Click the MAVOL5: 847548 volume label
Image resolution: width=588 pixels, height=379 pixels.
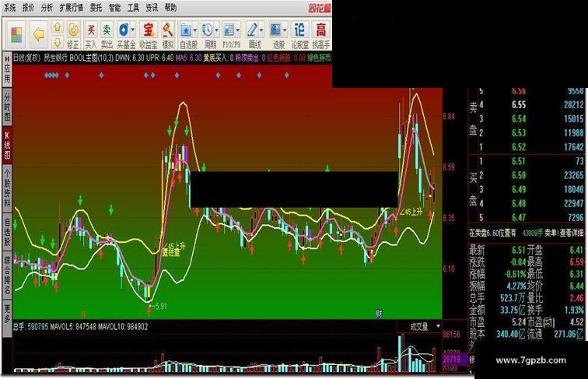tap(72, 327)
